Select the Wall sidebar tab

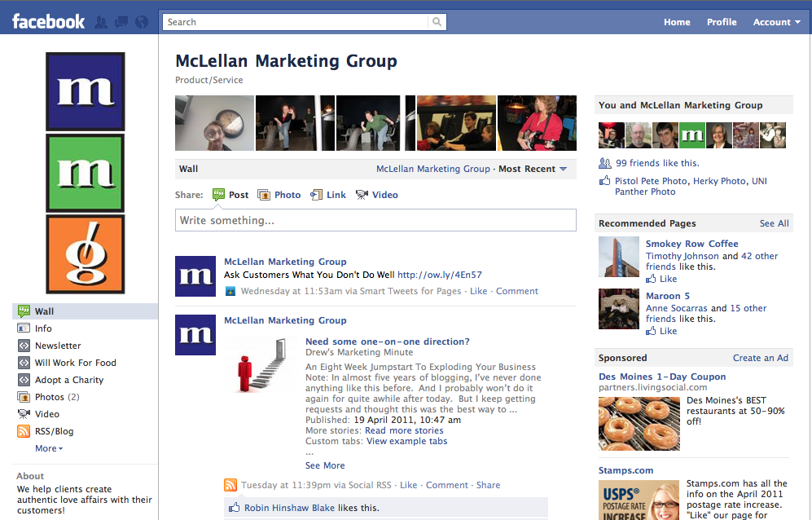[x=85, y=311]
